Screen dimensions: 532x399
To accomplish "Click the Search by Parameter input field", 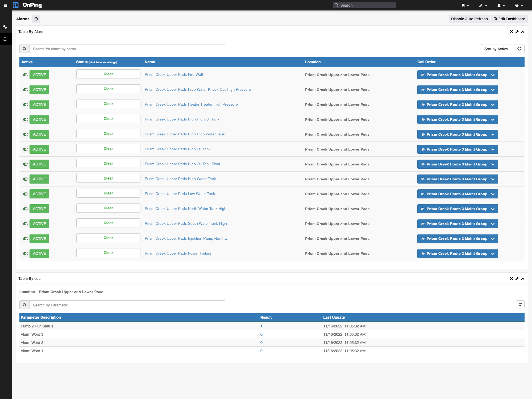I will [x=128, y=305].
